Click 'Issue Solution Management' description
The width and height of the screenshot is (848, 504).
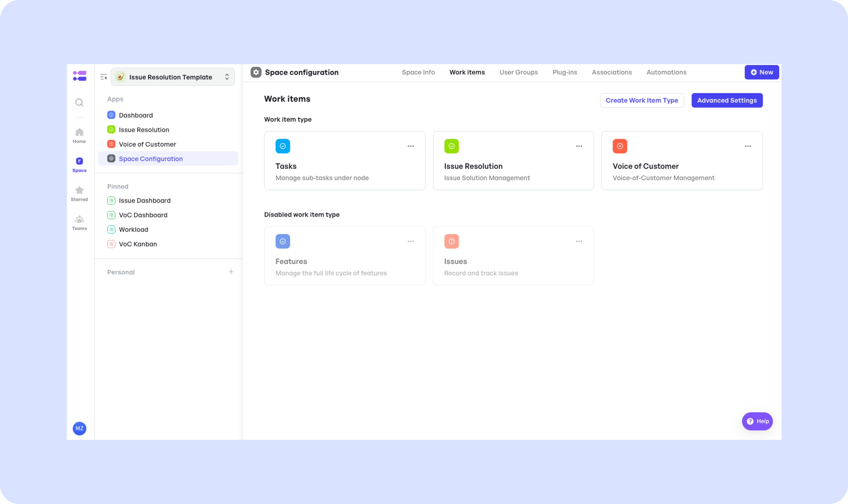click(x=487, y=178)
